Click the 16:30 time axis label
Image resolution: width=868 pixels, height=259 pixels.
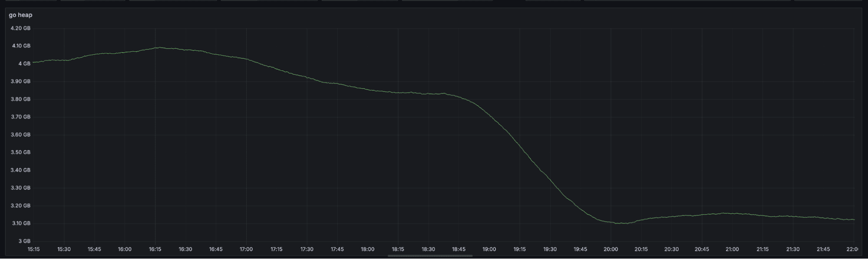click(185, 249)
